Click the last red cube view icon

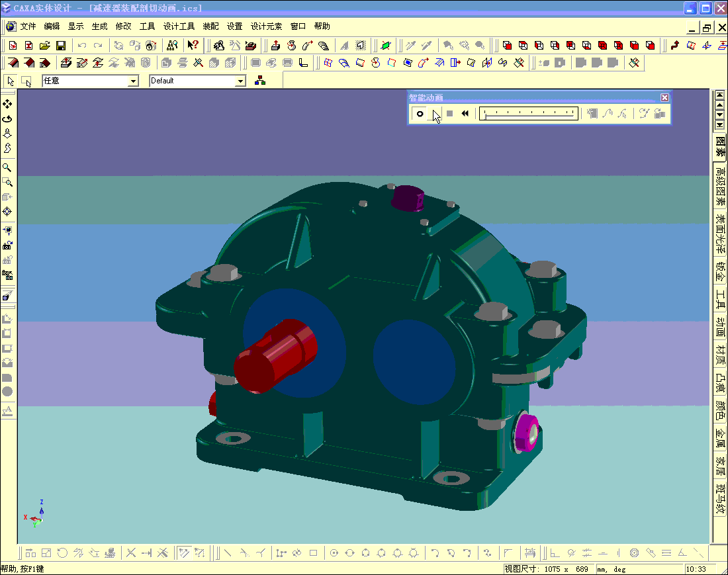[650, 46]
